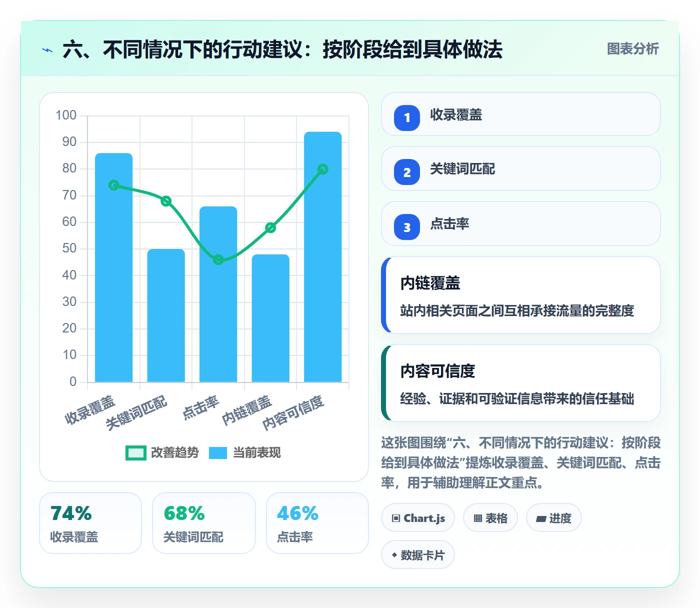The width and height of the screenshot is (700, 608).
Task: Click the 点击率 bar in the chart
Action: [x=218, y=294]
